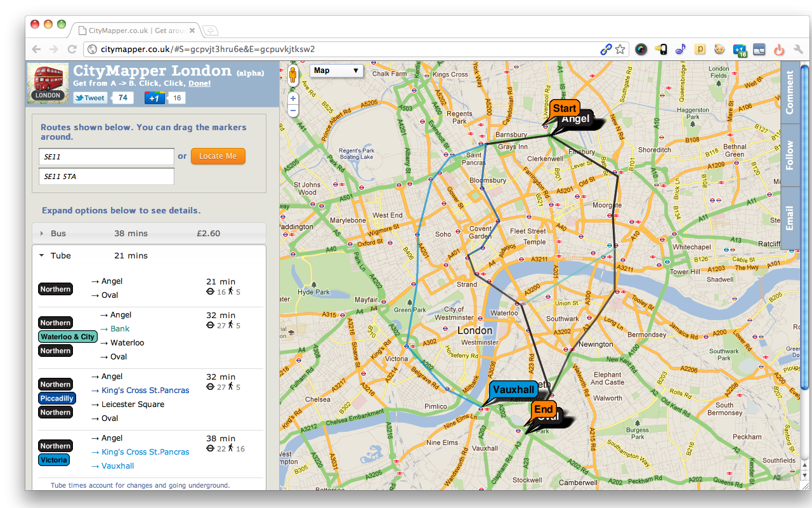Open the Map type dropdown
This screenshot has width=812, height=508.
point(336,70)
